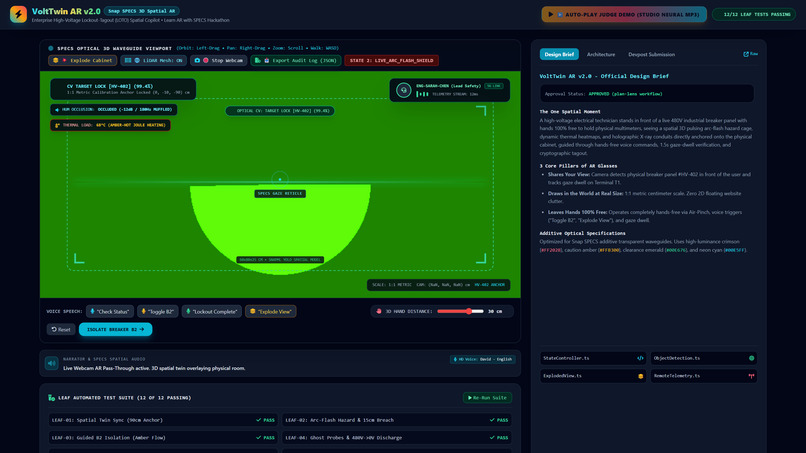Click the #FF2020 crimson color code
The width and height of the screenshot is (806, 453).
tap(551, 250)
